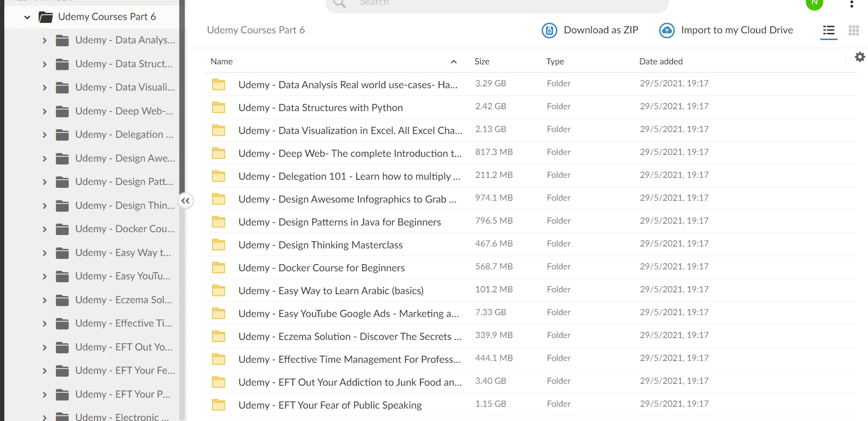Screen dimensions: 868x421
Task: Click the Download as ZIP icon
Action: click(x=550, y=30)
